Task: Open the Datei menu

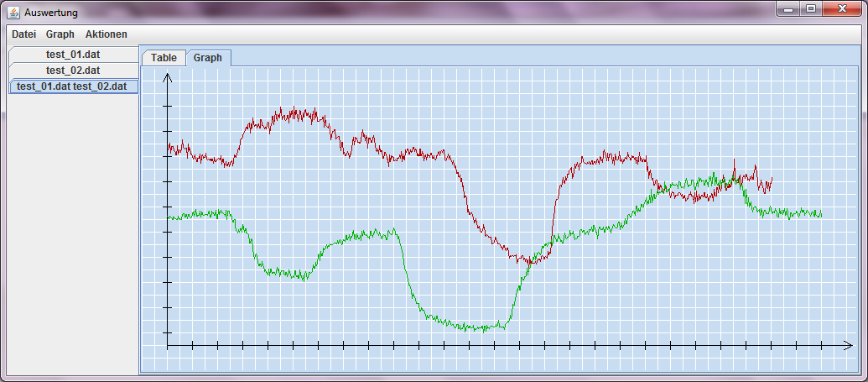Action: (23, 34)
